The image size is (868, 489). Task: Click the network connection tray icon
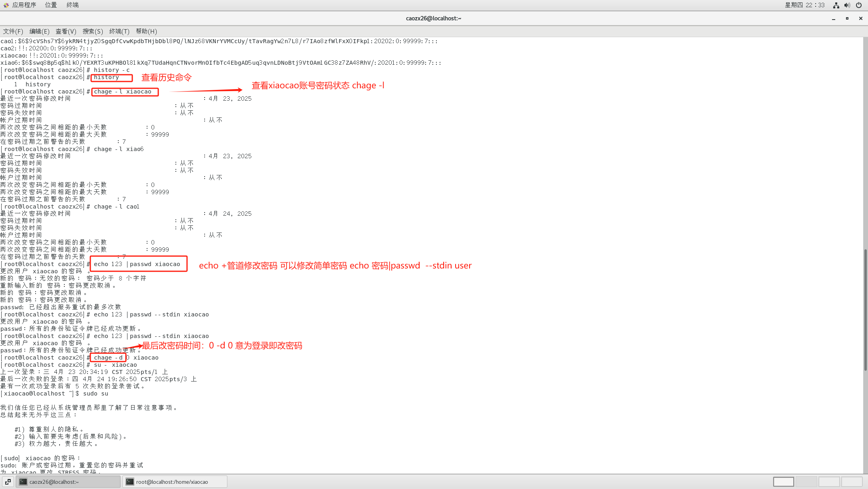[x=836, y=5]
